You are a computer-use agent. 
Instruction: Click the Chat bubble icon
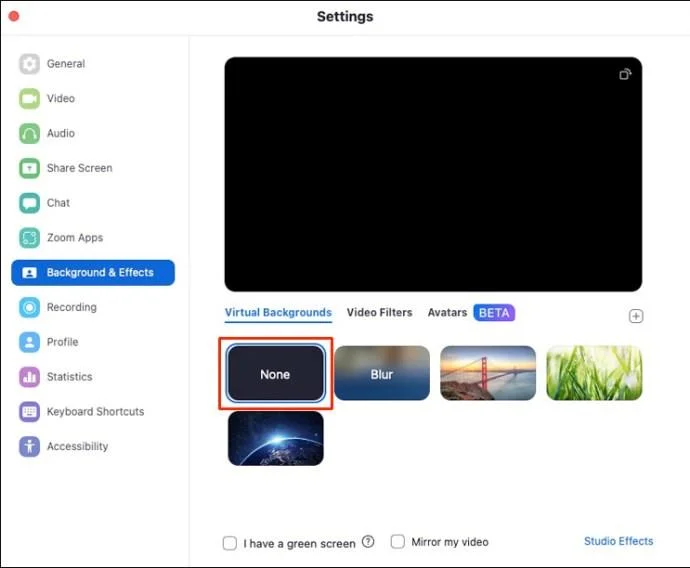tap(29, 203)
